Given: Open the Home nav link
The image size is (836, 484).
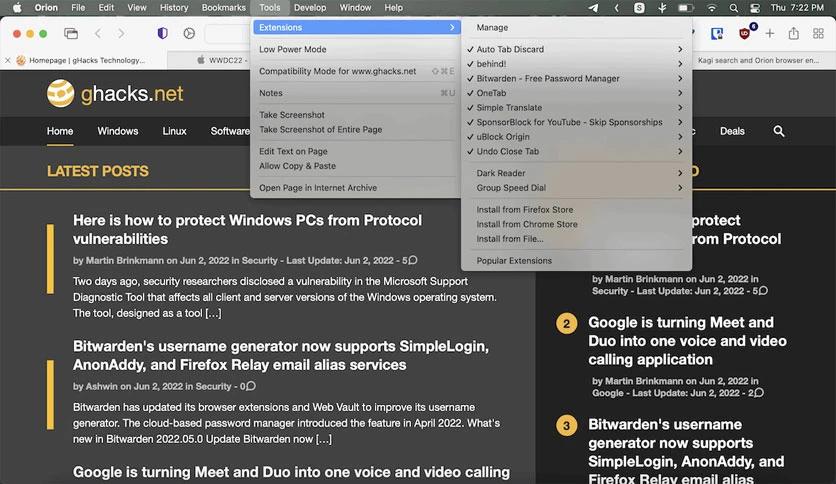Looking at the screenshot, I should tap(60, 131).
